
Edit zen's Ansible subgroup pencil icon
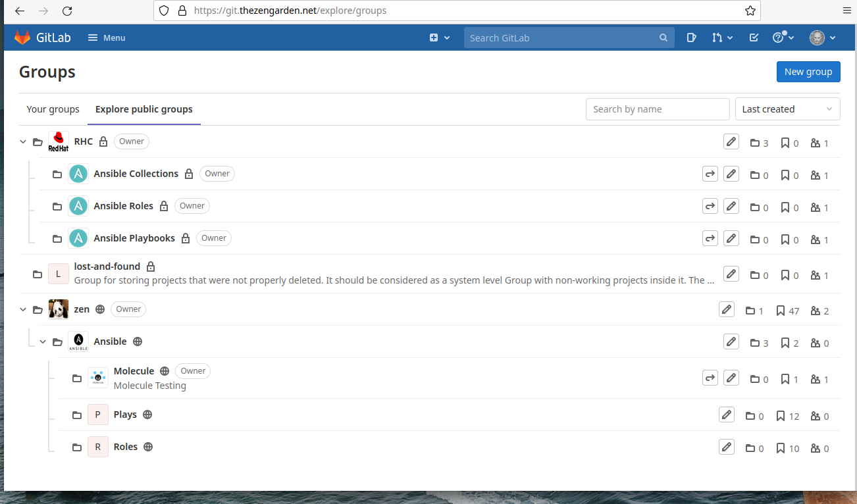pos(731,341)
